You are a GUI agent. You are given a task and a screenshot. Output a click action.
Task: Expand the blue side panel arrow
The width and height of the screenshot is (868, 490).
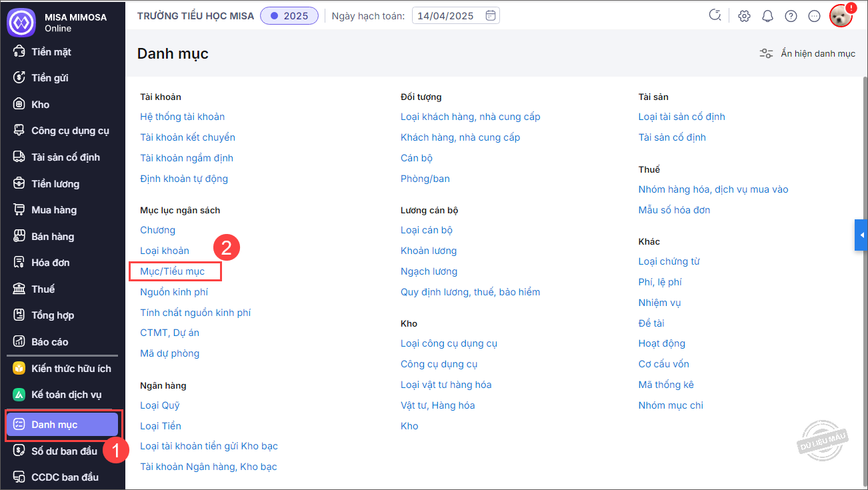[861, 235]
